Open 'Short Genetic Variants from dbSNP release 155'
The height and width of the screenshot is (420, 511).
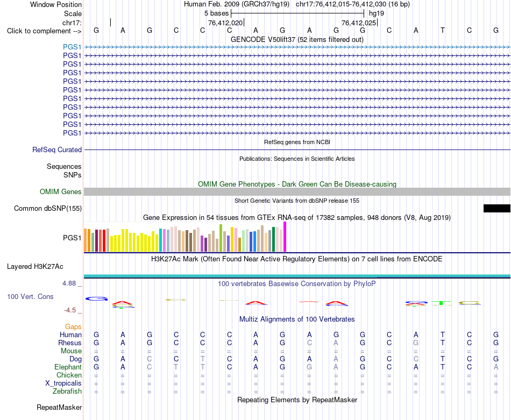(x=297, y=201)
